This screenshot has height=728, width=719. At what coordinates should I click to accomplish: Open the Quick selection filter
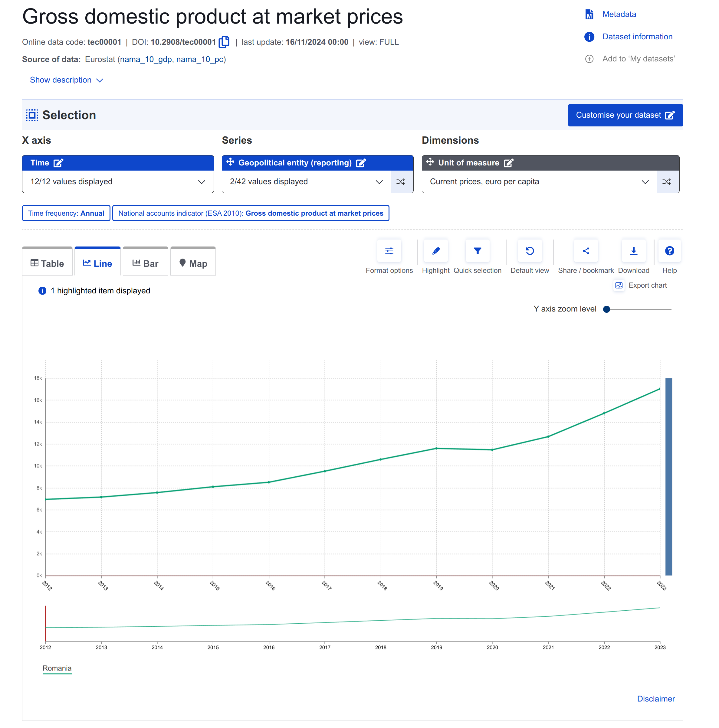[x=477, y=251]
